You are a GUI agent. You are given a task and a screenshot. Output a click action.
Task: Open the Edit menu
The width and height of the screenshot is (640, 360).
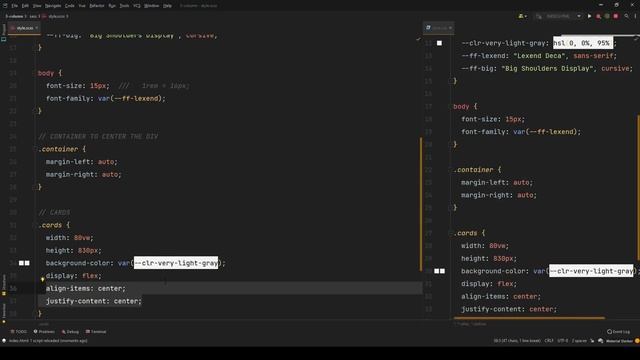(25, 6)
